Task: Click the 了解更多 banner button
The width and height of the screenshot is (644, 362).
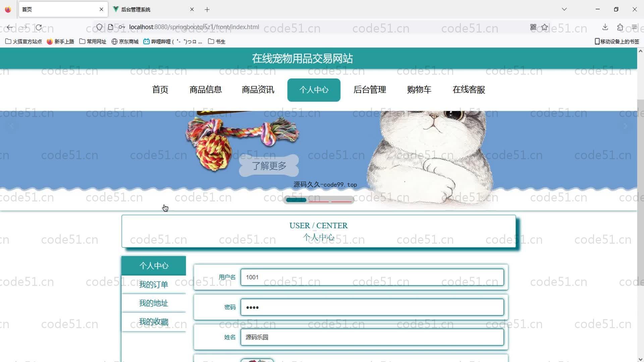Action: pyautogui.click(x=269, y=166)
